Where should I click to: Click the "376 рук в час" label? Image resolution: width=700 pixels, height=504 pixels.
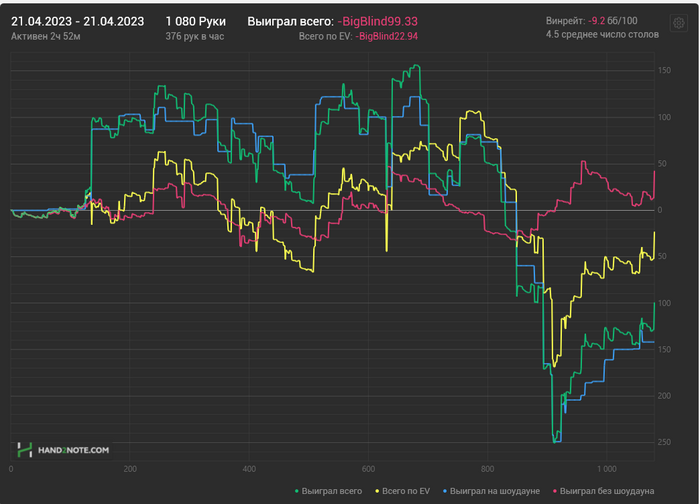(194, 36)
